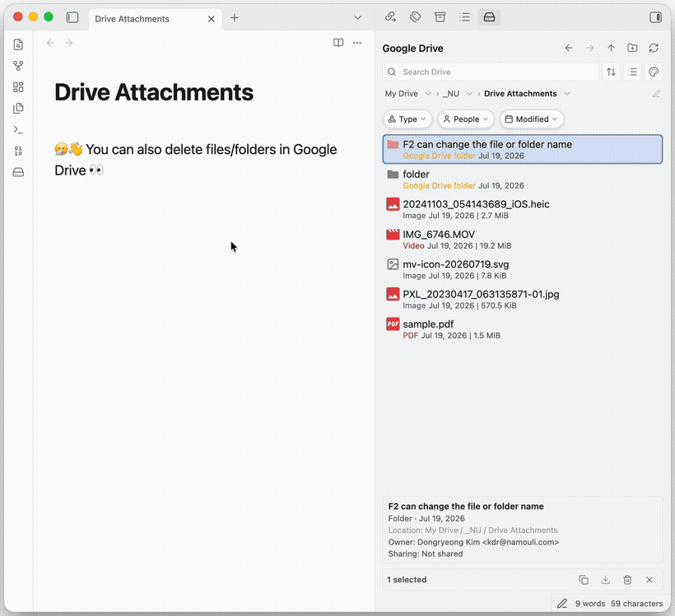Click the Search Drive input field

coord(491,72)
